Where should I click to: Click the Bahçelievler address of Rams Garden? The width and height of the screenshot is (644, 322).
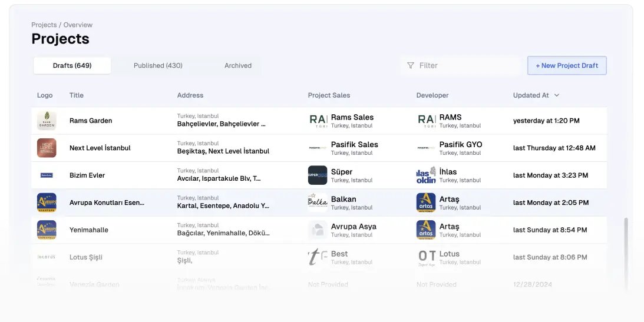[x=222, y=124]
